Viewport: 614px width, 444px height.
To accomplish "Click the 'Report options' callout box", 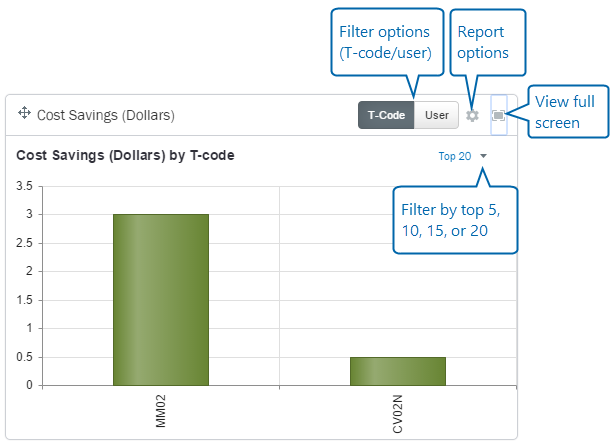I will pos(483,42).
